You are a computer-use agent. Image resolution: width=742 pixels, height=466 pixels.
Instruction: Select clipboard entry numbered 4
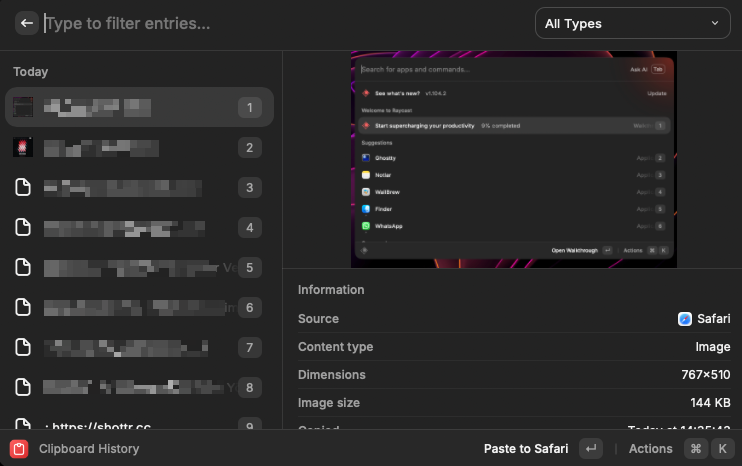click(x=138, y=228)
